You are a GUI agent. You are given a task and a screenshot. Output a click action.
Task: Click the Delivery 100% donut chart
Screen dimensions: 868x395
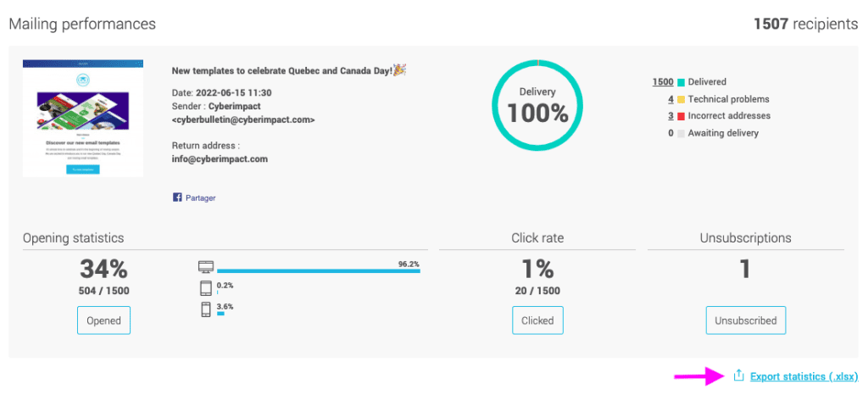click(x=537, y=105)
